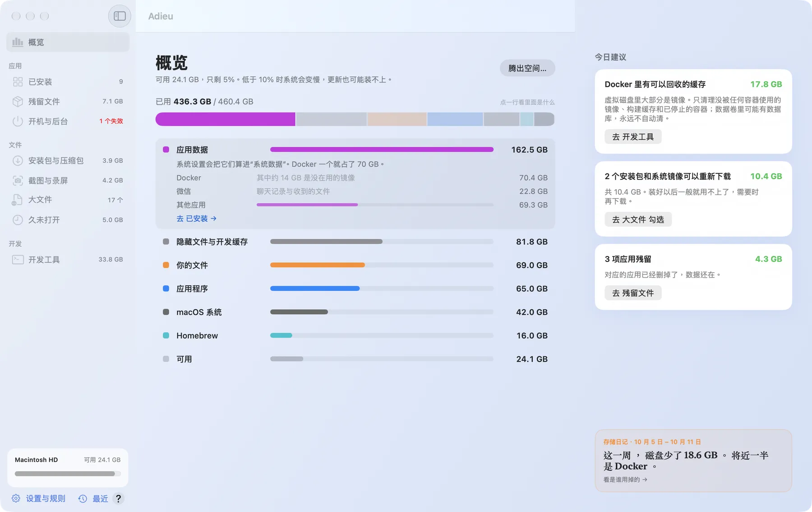Click the blue segment of storage bar

[x=455, y=119]
